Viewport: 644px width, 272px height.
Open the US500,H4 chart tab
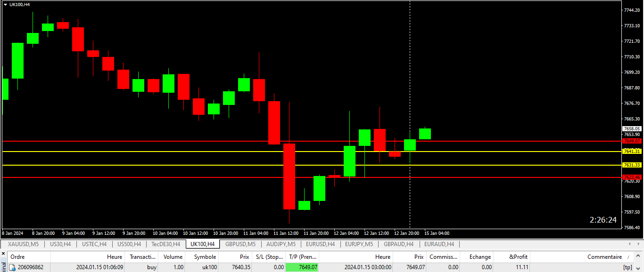[x=129, y=244]
